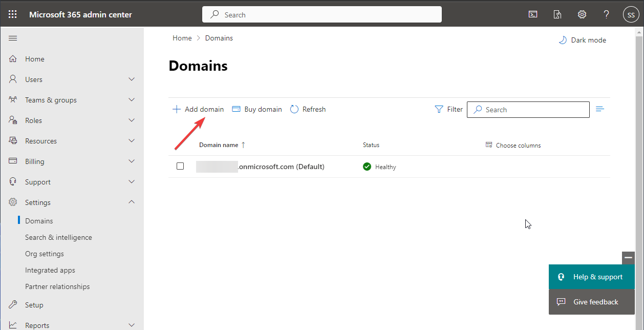Click the Settings gear icon in sidebar
Image resolution: width=644 pixels, height=330 pixels.
click(13, 202)
